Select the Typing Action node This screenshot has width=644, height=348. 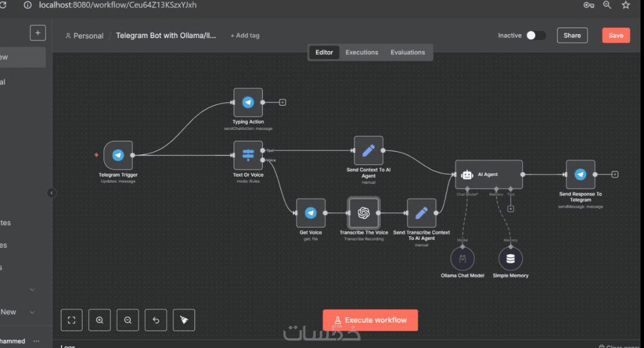click(248, 102)
